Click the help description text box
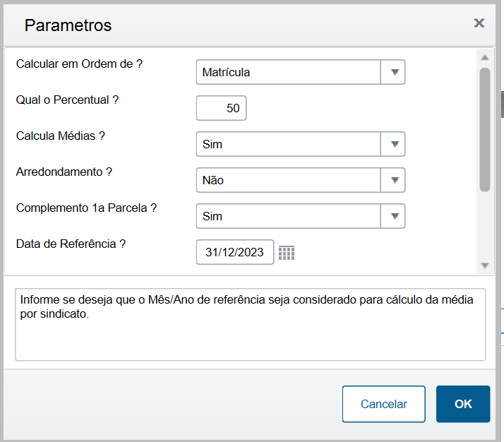The image size is (504, 442). click(x=251, y=325)
